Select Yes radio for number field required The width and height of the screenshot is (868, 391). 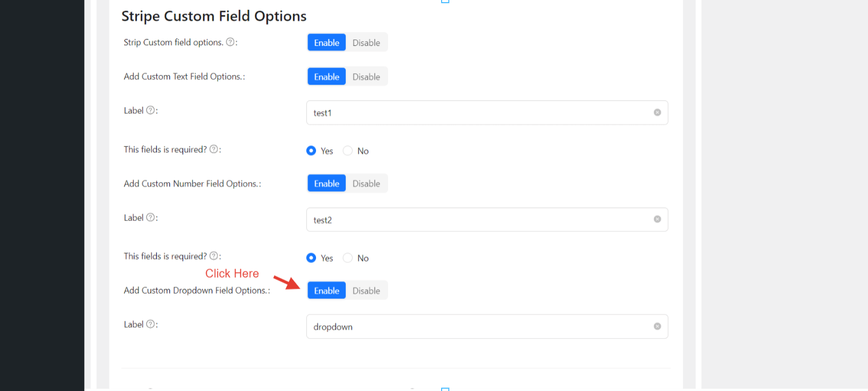(x=311, y=258)
